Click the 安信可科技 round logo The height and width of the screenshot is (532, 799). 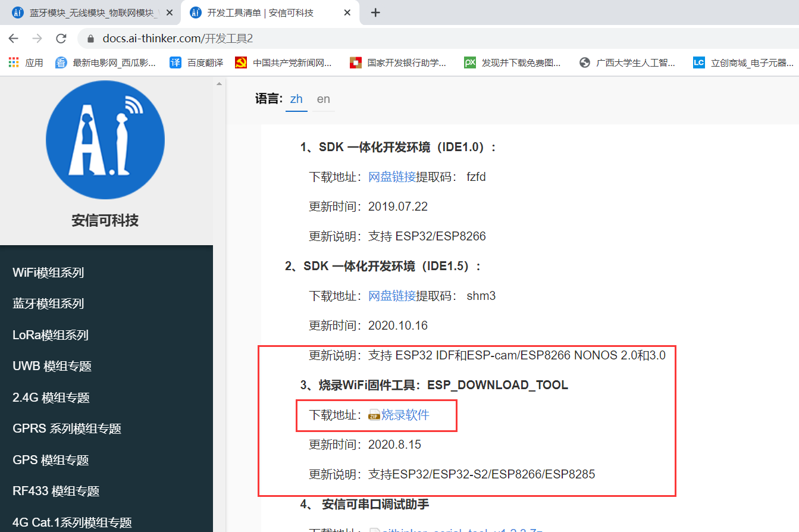[x=105, y=140]
